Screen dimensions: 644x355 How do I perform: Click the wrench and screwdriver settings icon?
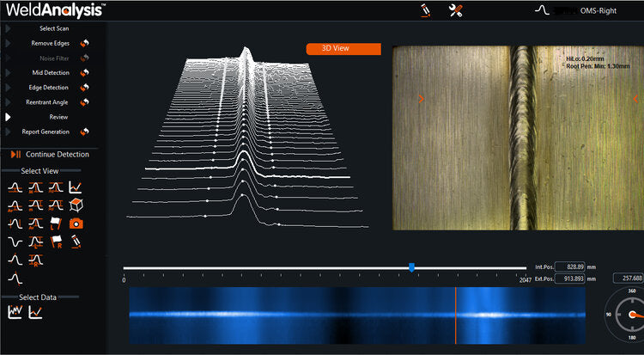pos(457,10)
